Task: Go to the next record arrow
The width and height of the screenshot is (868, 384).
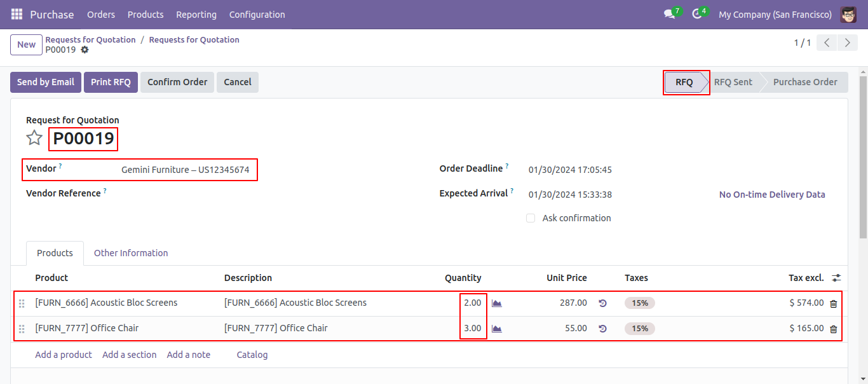Action: click(x=848, y=43)
